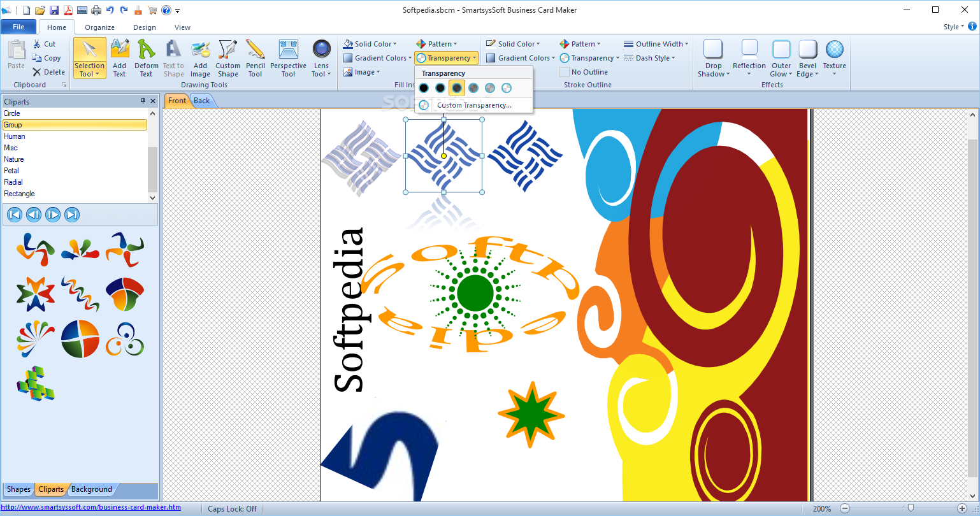Switch to the Back card side tab
The height and width of the screenshot is (516, 980).
coord(202,101)
